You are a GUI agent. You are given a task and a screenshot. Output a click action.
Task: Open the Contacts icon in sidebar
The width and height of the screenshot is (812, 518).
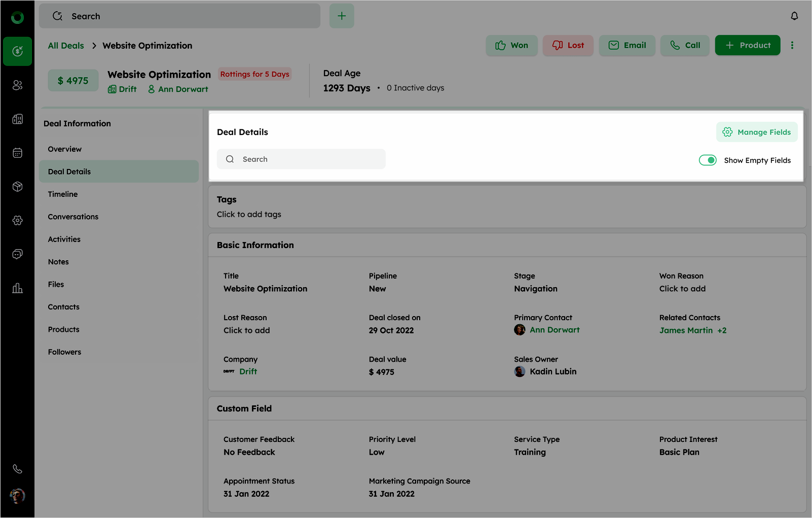pyautogui.click(x=18, y=85)
